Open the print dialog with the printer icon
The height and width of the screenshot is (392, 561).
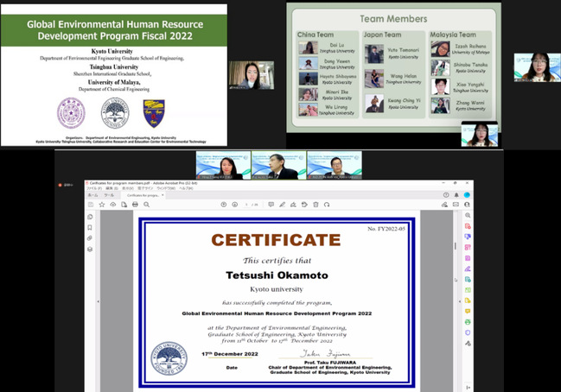[135, 205]
